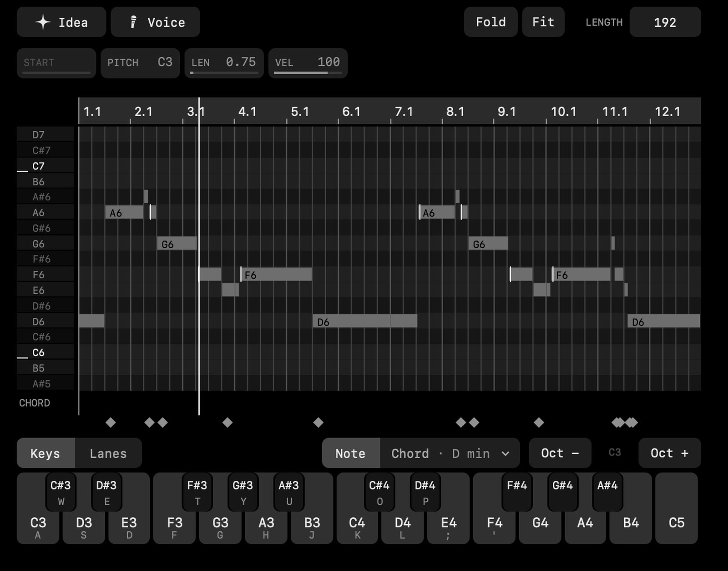Click the Fit button
Image resolution: width=728 pixels, height=571 pixels.
pyautogui.click(x=543, y=22)
